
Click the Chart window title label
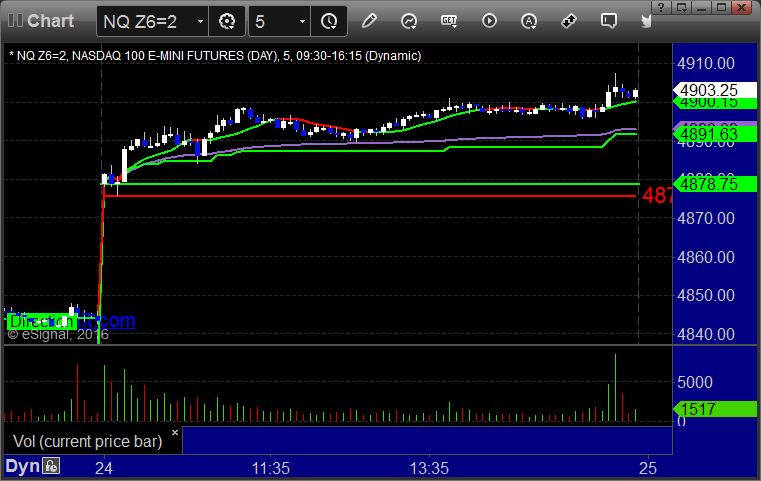tap(50, 21)
